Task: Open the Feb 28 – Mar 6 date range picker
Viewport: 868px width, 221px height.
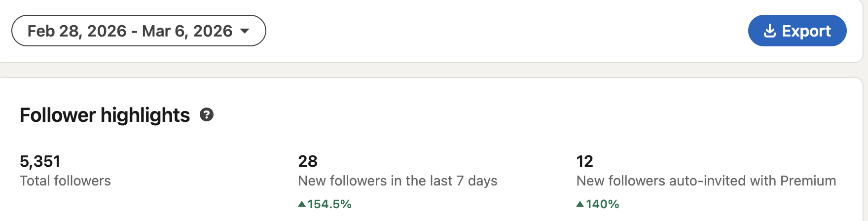Action: [x=138, y=31]
